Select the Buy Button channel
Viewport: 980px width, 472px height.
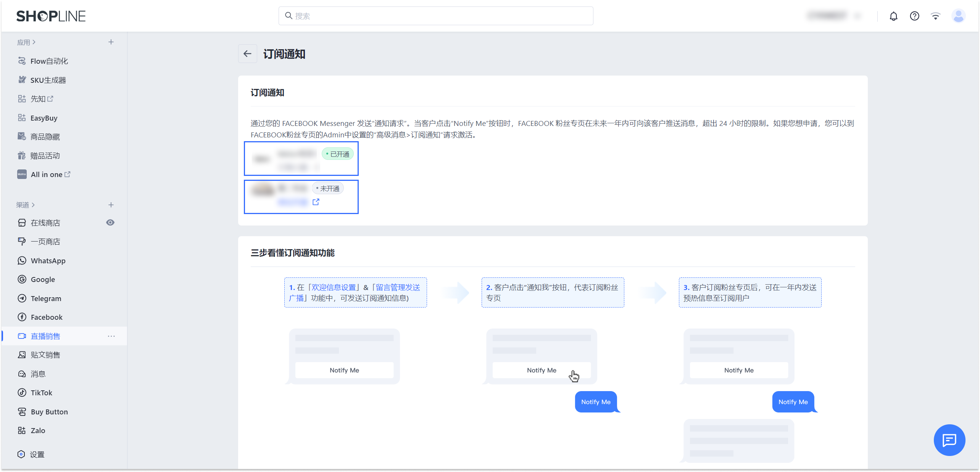(x=49, y=411)
